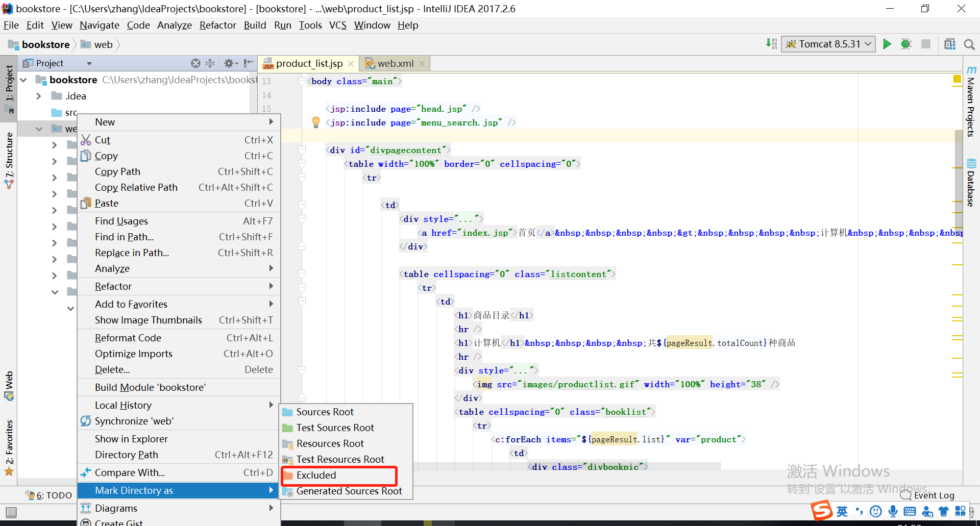Start debugging with the bug icon
980x526 pixels.
[x=906, y=44]
